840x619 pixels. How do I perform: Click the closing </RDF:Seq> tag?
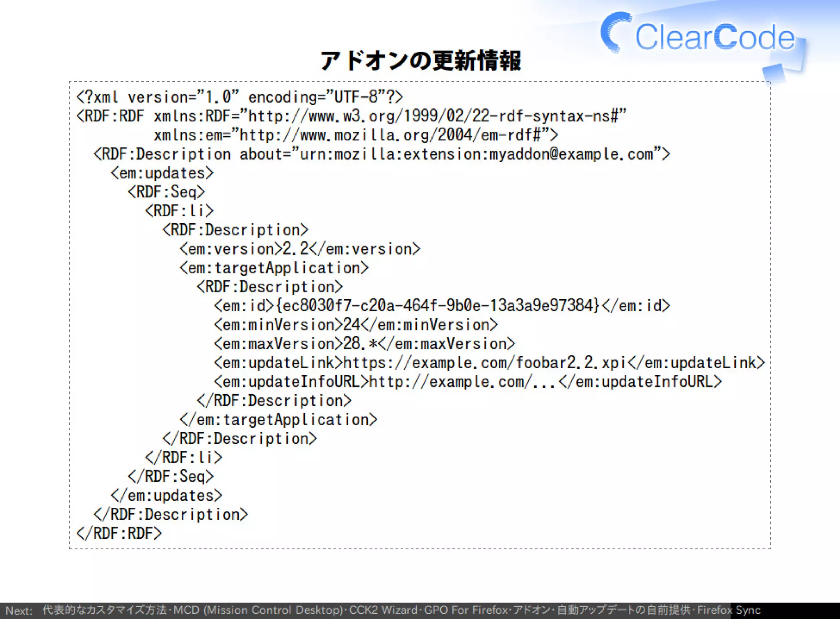click(x=171, y=476)
